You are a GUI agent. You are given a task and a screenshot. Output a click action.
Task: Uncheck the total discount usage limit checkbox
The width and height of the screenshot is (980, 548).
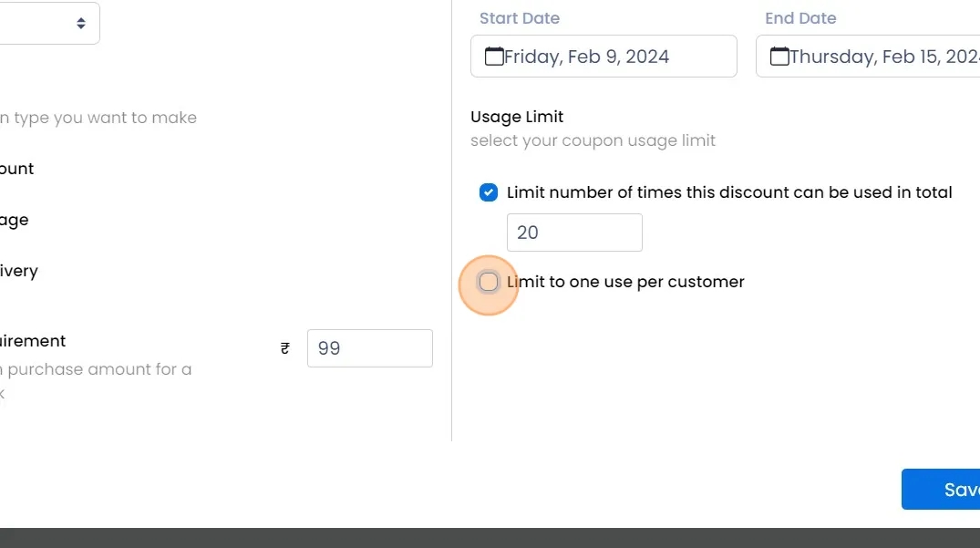coord(489,192)
